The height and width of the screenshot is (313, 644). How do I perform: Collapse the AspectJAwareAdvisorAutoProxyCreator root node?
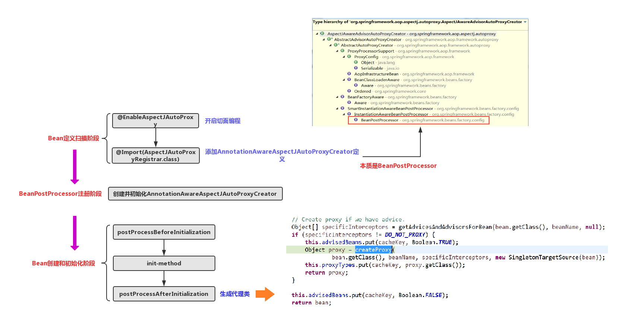click(317, 33)
